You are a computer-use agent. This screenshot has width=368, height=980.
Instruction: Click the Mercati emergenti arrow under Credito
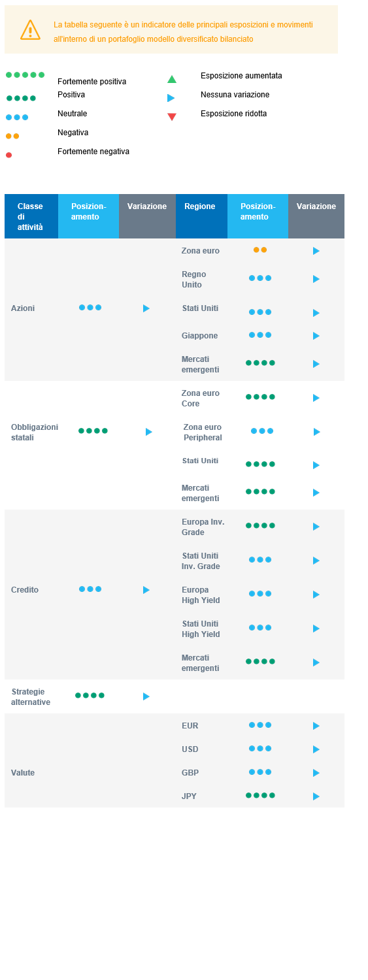point(316,662)
